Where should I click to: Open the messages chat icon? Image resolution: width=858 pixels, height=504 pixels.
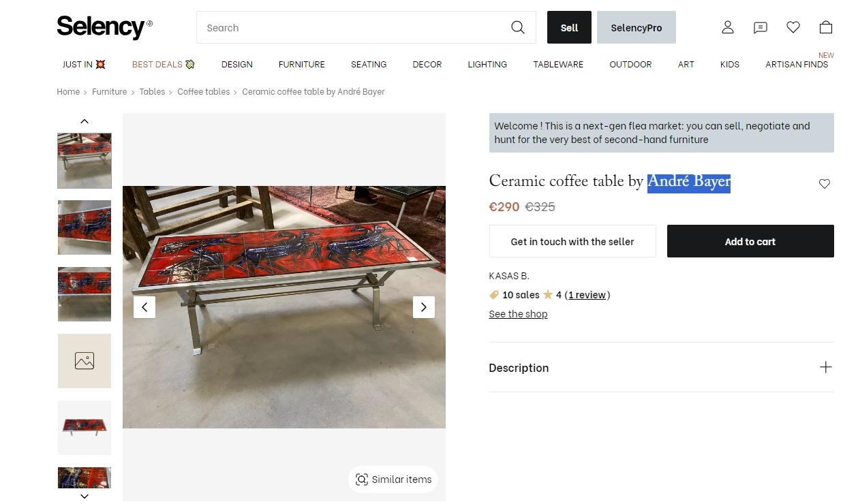761,27
